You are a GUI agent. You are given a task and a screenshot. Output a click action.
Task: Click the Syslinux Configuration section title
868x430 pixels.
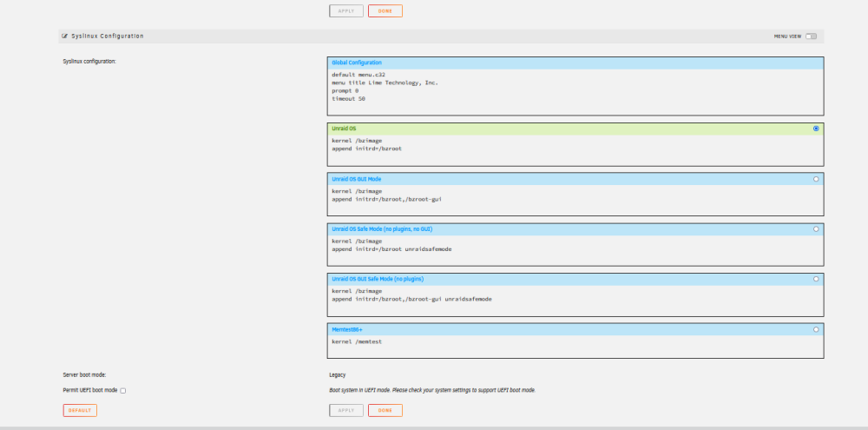pos(108,36)
